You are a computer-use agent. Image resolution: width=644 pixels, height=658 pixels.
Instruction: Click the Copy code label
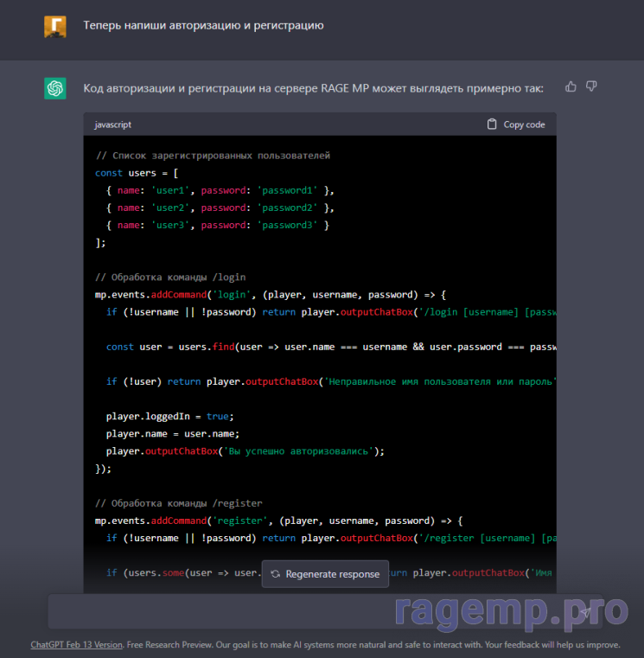524,125
